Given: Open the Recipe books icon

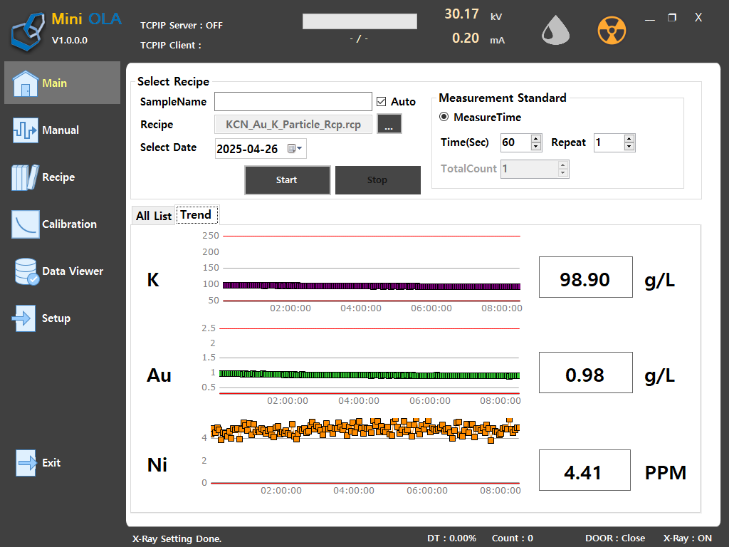Looking at the screenshot, I should [x=25, y=177].
